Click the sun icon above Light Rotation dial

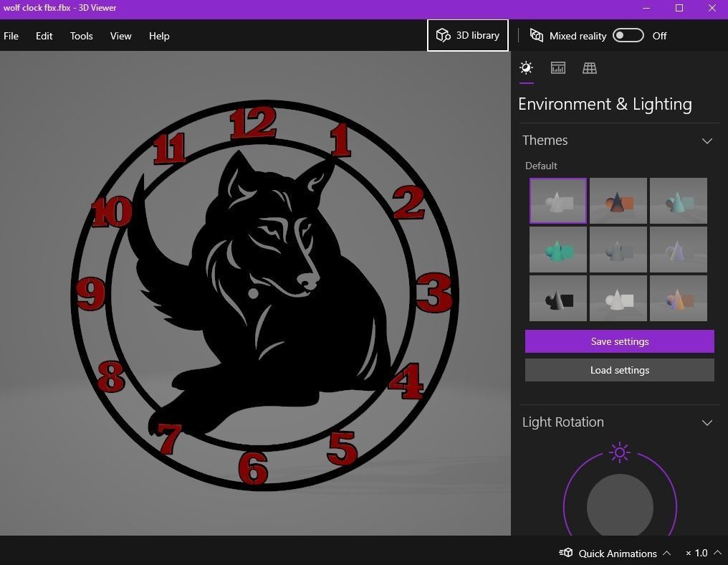[618, 452]
